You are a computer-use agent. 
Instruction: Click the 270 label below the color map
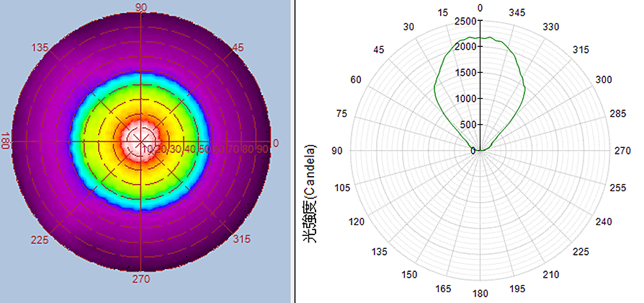pyautogui.click(x=141, y=278)
